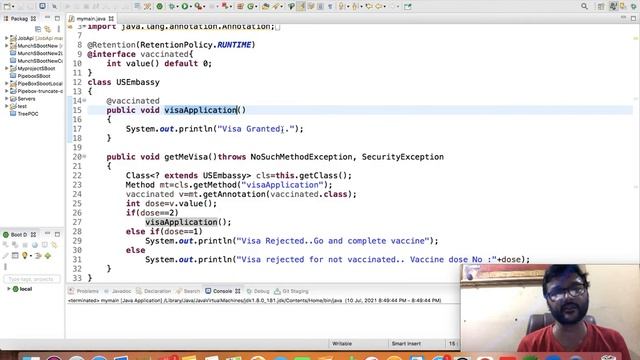The width and height of the screenshot is (640, 360).
Task: Click the Open Perspective icon at top right
Action: (601, 6)
